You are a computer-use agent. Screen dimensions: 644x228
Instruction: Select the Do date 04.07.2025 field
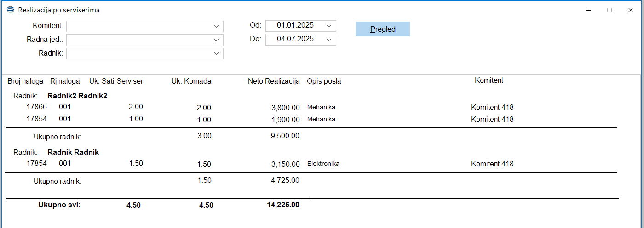click(x=295, y=40)
